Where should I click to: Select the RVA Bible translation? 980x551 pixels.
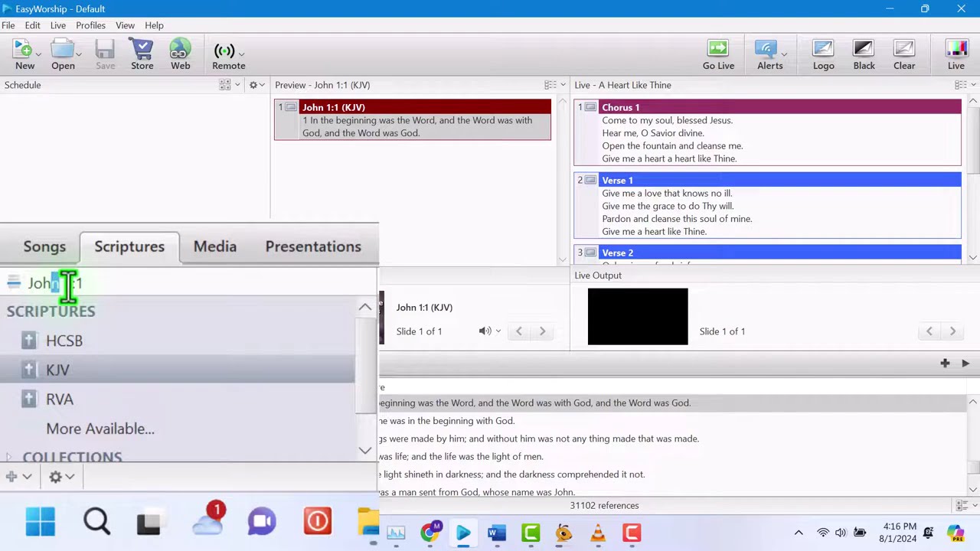pyautogui.click(x=60, y=399)
